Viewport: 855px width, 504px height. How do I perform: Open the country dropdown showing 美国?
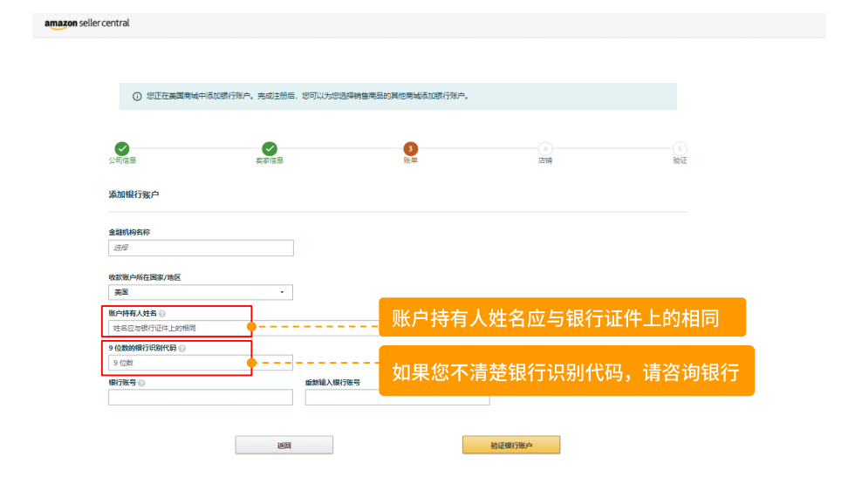(201, 292)
